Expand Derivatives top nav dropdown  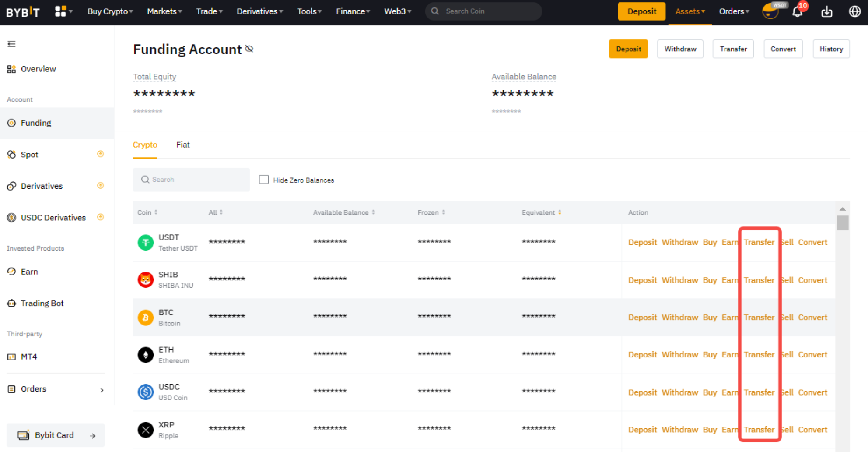click(260, 11)
